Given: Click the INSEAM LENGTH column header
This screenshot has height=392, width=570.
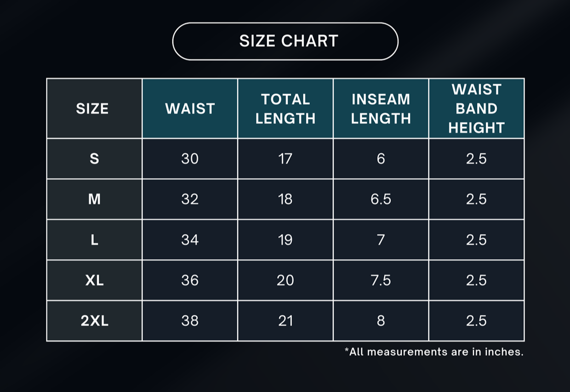Looking at the screenshot, I should (381, 109).
